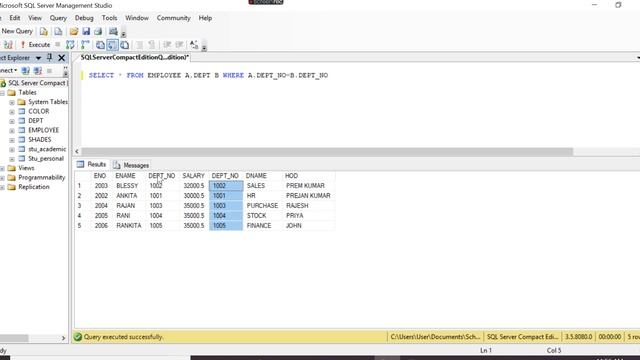
Task: Select the Replication folder
Action: pos(33,187)
